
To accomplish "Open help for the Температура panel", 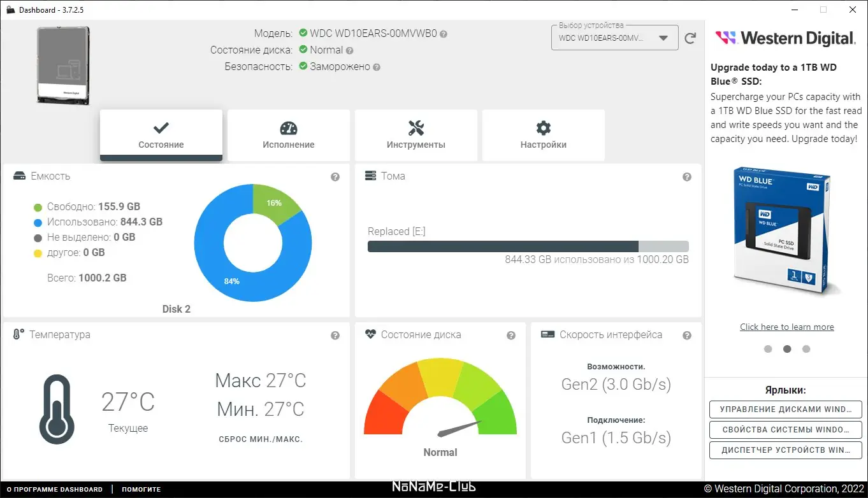I will coord(335,336).
